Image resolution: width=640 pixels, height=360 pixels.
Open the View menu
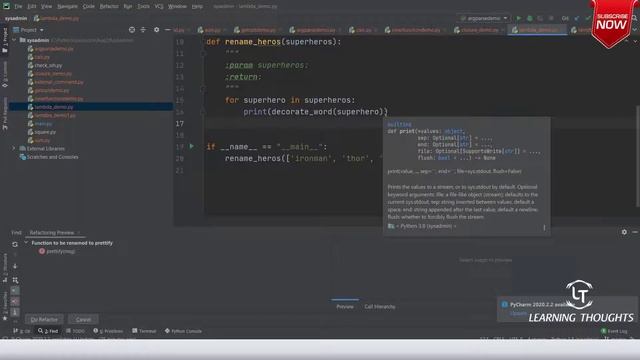click(47, 7)
